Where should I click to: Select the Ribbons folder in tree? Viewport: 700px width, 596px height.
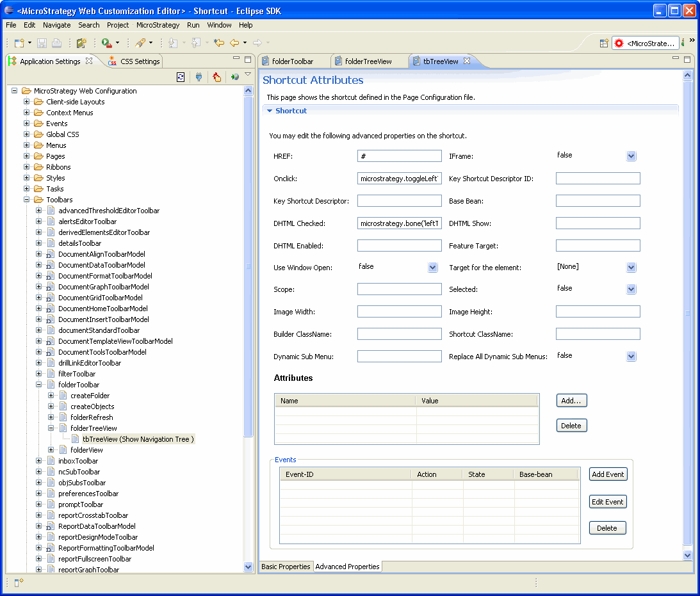pyautogui.click(x=58, y=167)
